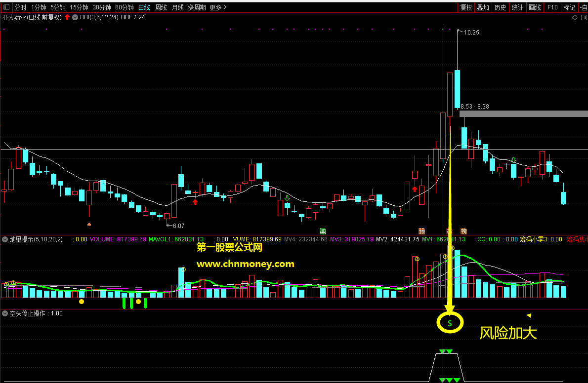588x383 pixels.
Task: Open the BBI indicator settings circle button
Action: point(75,17)
